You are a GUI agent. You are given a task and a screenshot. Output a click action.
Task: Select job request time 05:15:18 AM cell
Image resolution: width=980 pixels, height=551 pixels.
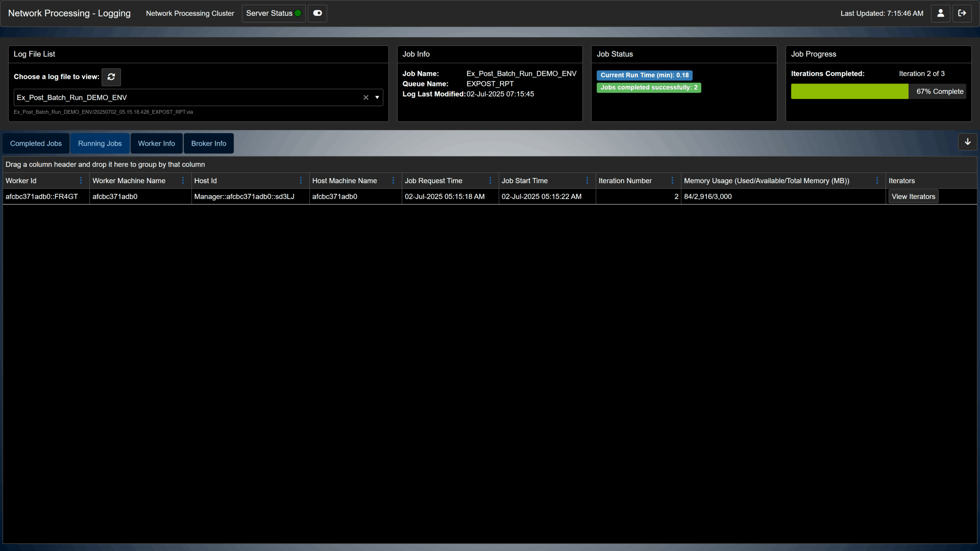450,197
